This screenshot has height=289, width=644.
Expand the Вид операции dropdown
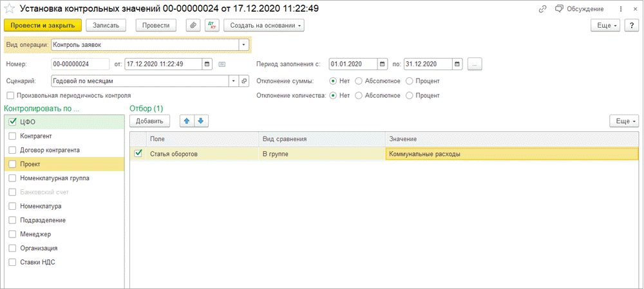click(x=243, y=45)
